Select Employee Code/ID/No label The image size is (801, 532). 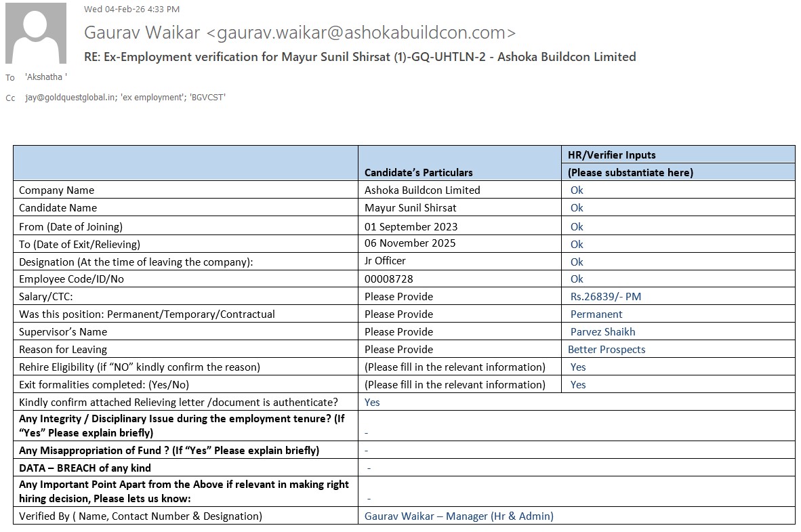coord(71,279)
